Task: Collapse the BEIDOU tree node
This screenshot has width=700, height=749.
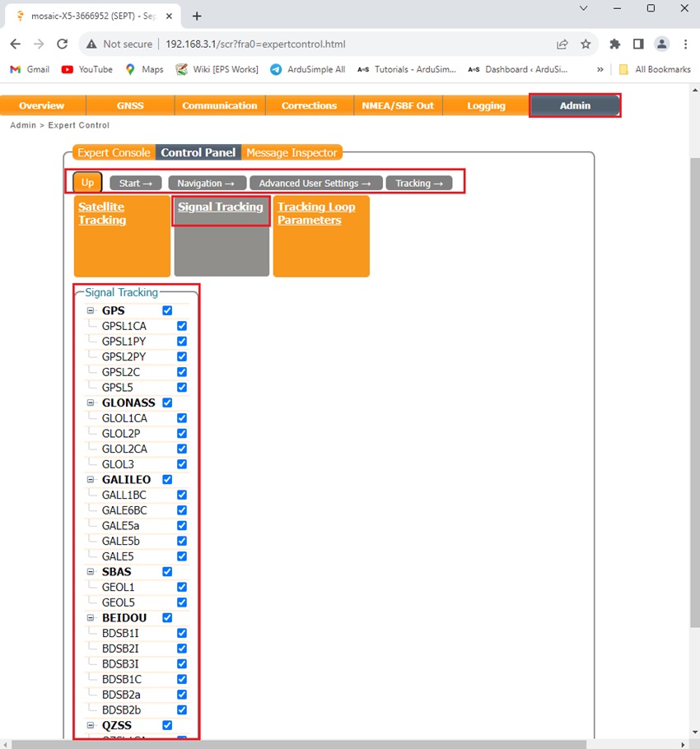Action: (91, 618)
